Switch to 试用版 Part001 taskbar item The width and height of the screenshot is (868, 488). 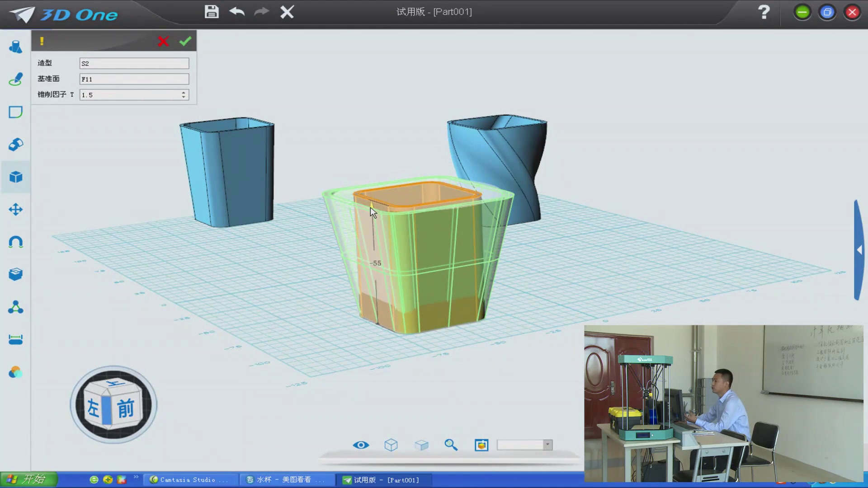383,480
